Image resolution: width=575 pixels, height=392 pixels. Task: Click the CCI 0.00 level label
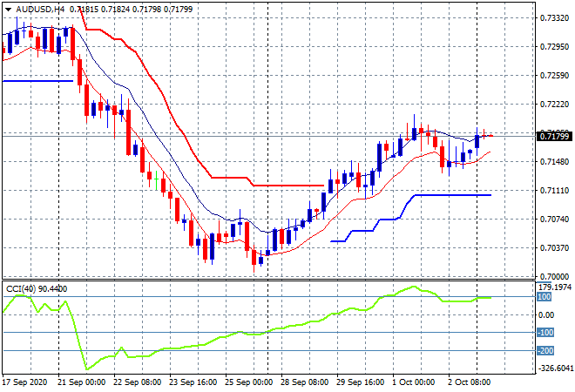(546, 315)
